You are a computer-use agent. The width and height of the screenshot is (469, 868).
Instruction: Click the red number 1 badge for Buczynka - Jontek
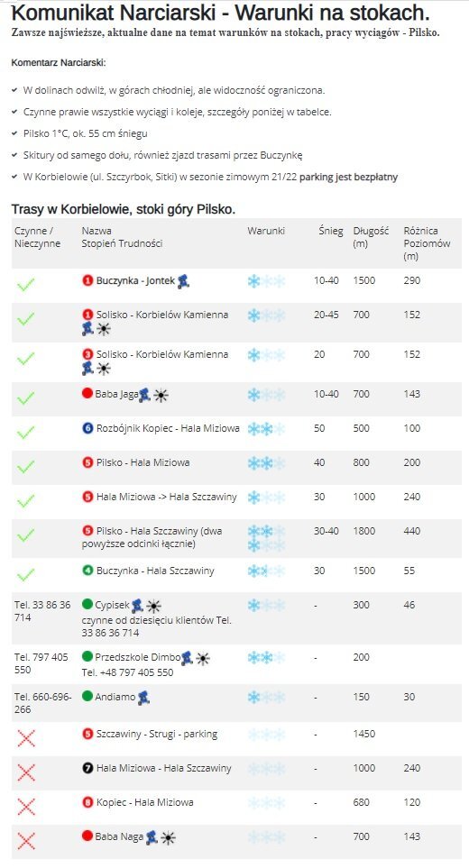point(87,280)
